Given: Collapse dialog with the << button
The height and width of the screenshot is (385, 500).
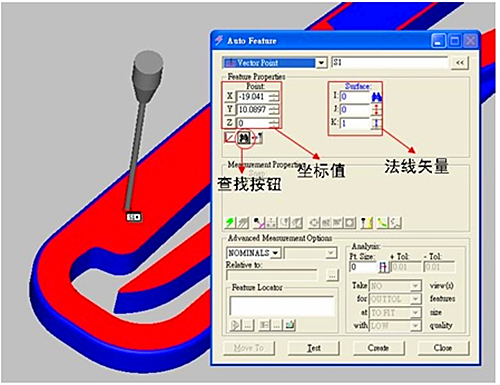Looking at the screenshot, I should 460,63.
